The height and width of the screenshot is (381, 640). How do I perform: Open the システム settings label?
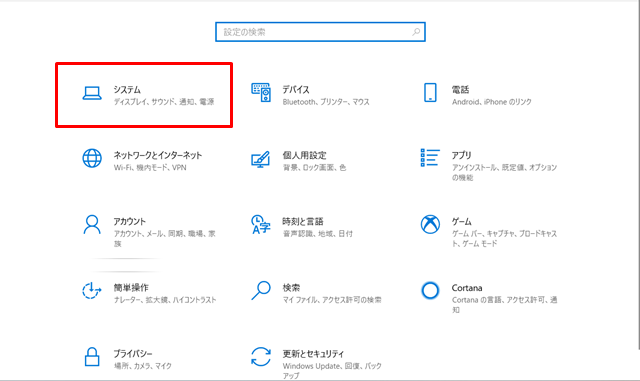pos(127,89)
